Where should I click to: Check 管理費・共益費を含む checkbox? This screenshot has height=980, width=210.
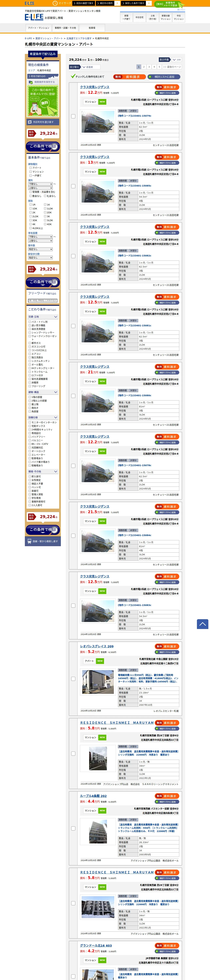[30, 192]
